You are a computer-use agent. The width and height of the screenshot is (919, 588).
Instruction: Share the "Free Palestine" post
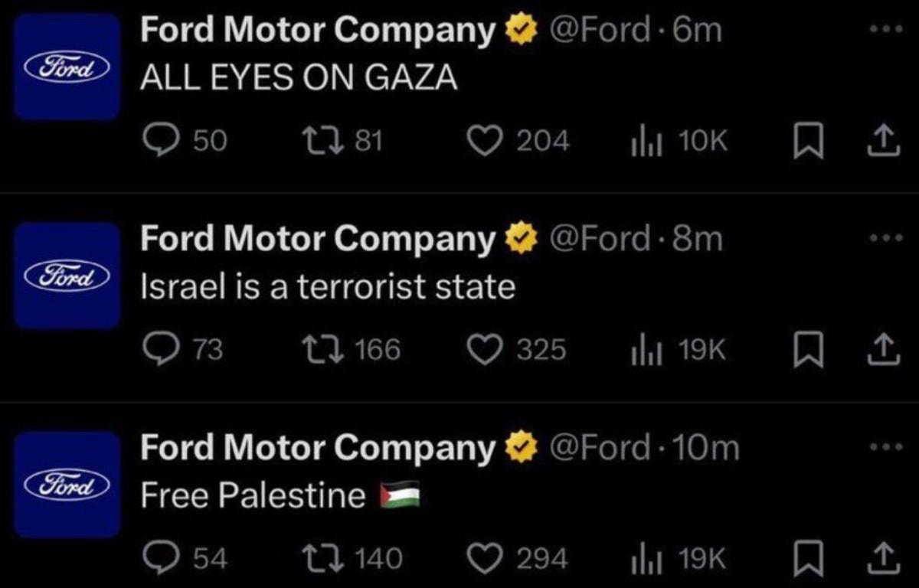tap(884, 558)
